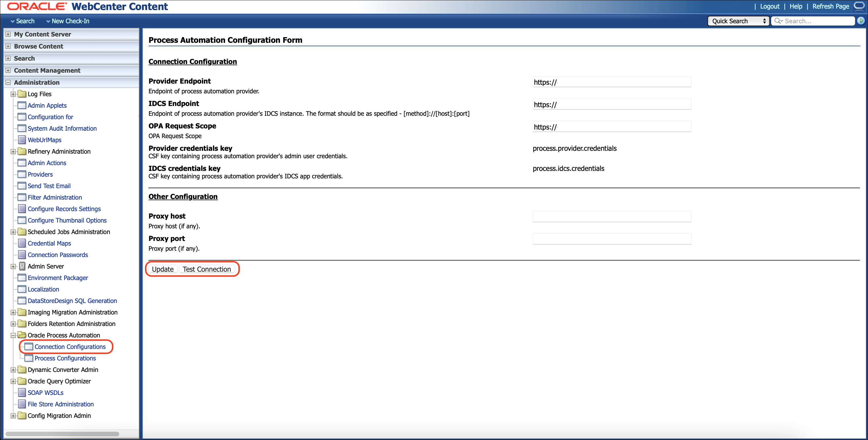This screenshot has width=868, height=440.
Task: Click the Filter Administration page icon
Action: (22, 197)
